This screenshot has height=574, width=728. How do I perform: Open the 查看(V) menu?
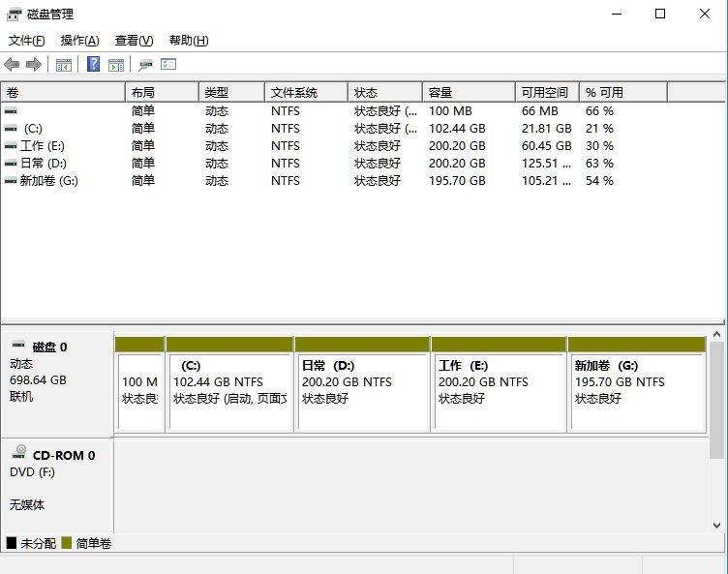pos(134,41)
